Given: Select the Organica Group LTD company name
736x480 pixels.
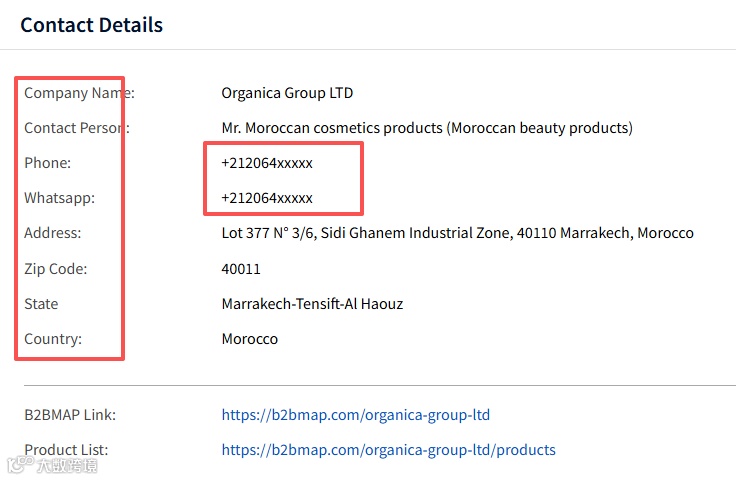Looking at the screenshot, I should 287,93.
